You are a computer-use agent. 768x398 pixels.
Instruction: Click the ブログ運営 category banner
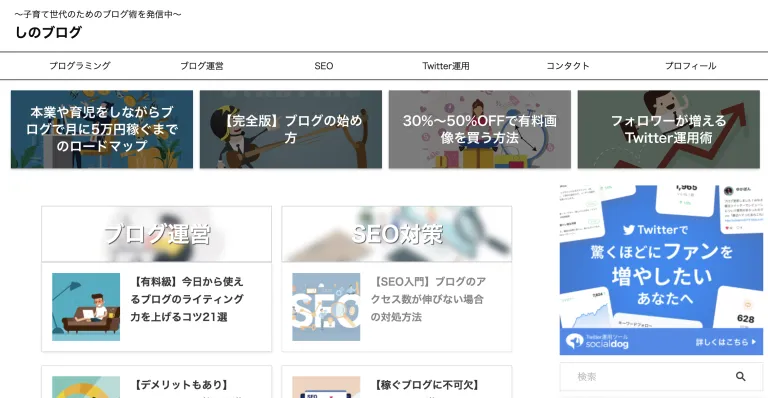coord(157,234)
